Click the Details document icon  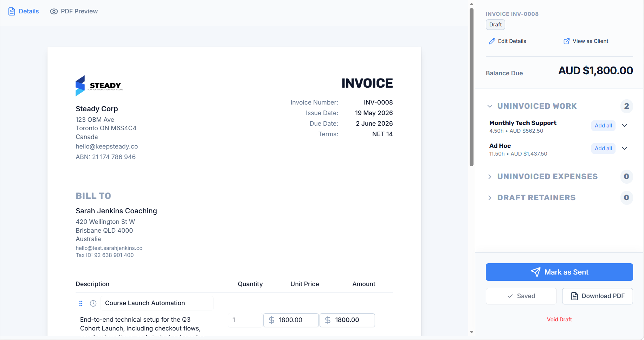pyautogui.click(x=12, y=11)
